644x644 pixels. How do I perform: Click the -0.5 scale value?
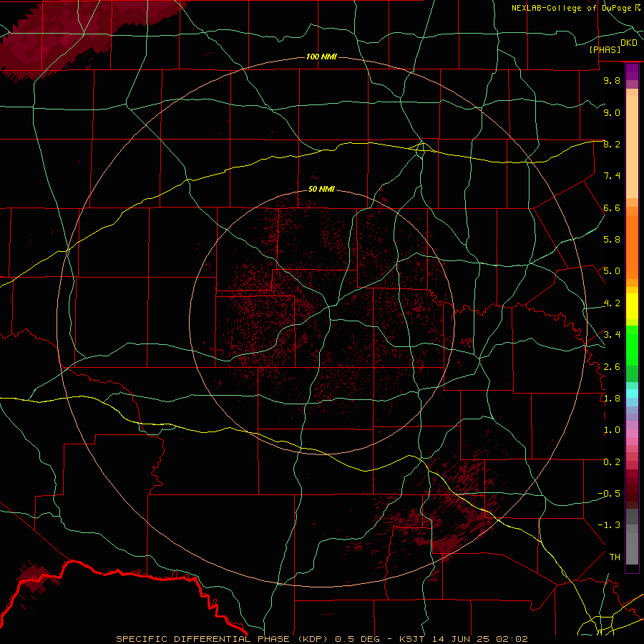pyautogui.click(x=609, y=494)
